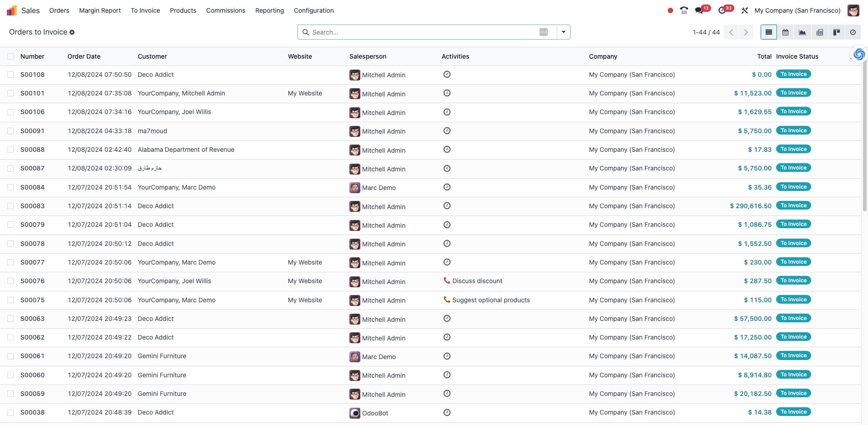This screenshot has width=868, height=425.
Task: Click the activity clock for S00108
Action: (x=447, y=74)
